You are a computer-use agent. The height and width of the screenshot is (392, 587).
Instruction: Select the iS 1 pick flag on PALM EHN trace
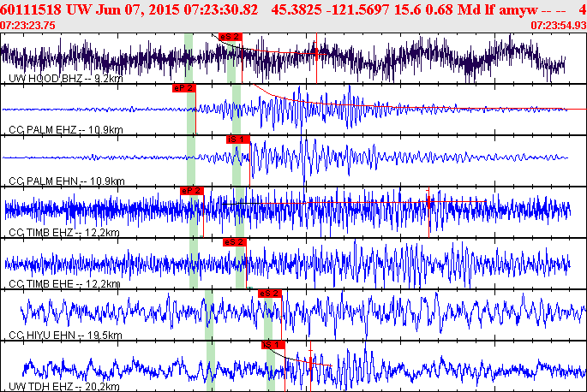tap(237, 140)
